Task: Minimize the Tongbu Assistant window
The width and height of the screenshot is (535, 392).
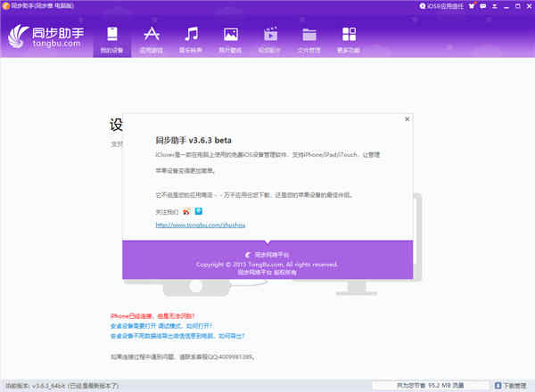Action: click(506, 6)
